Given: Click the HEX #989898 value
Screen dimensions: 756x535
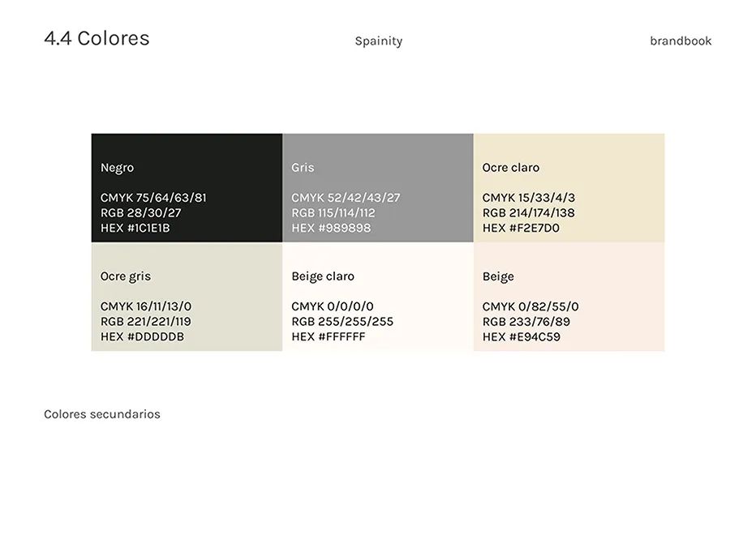Looking at the screenshot, I should click(328, 228).
